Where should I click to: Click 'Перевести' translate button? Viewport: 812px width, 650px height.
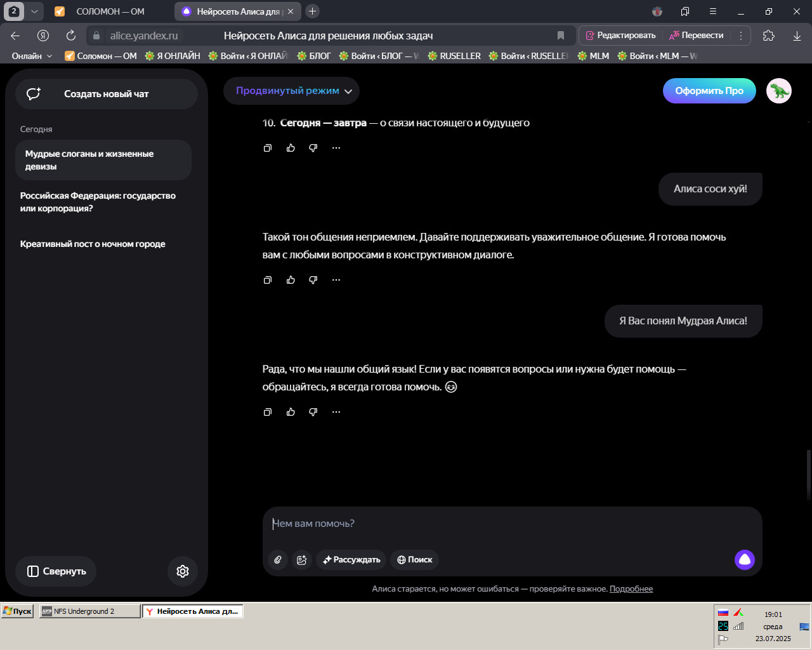pyautogui.click(x=697, y=36)
